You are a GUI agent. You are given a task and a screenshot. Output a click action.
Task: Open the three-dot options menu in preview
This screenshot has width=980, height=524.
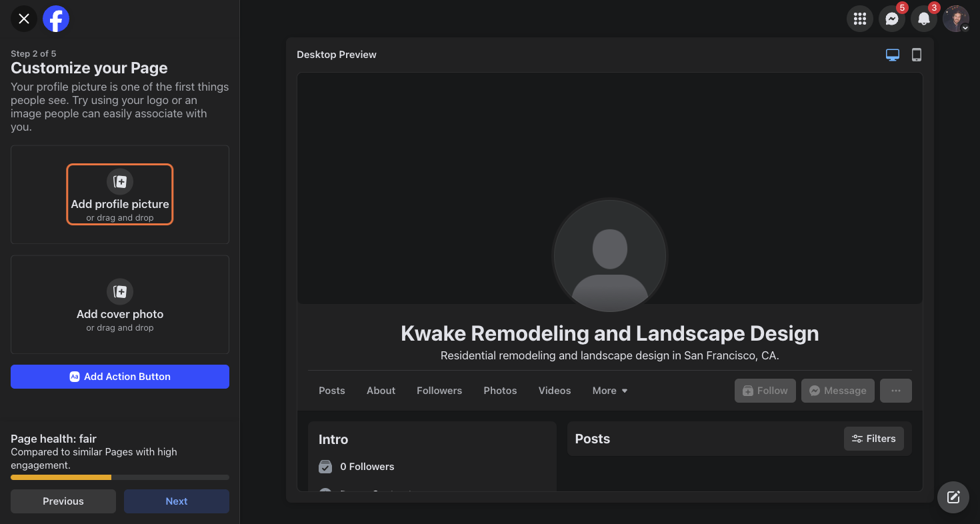[x=896, y=391]
